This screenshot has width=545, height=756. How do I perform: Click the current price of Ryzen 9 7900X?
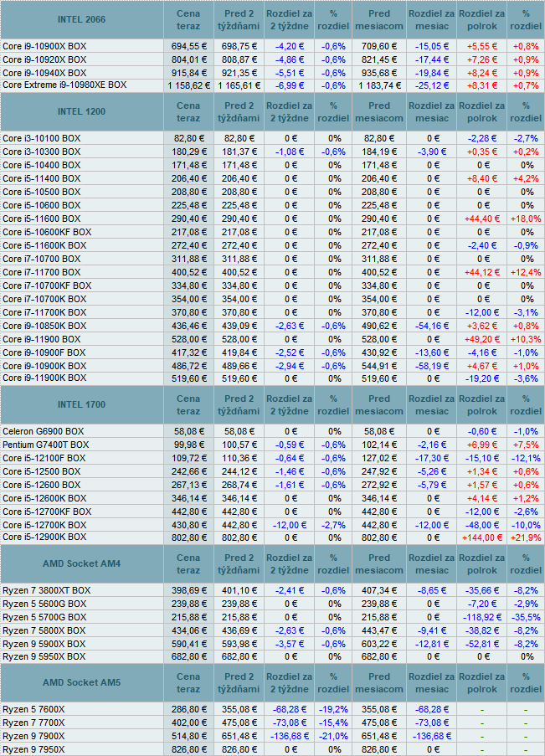pos(188,736)
